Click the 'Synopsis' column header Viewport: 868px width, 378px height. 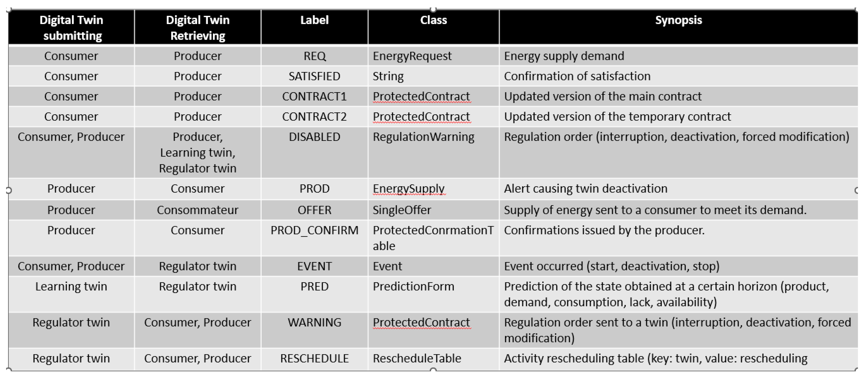pyautogui.click(x=678, y=20)
